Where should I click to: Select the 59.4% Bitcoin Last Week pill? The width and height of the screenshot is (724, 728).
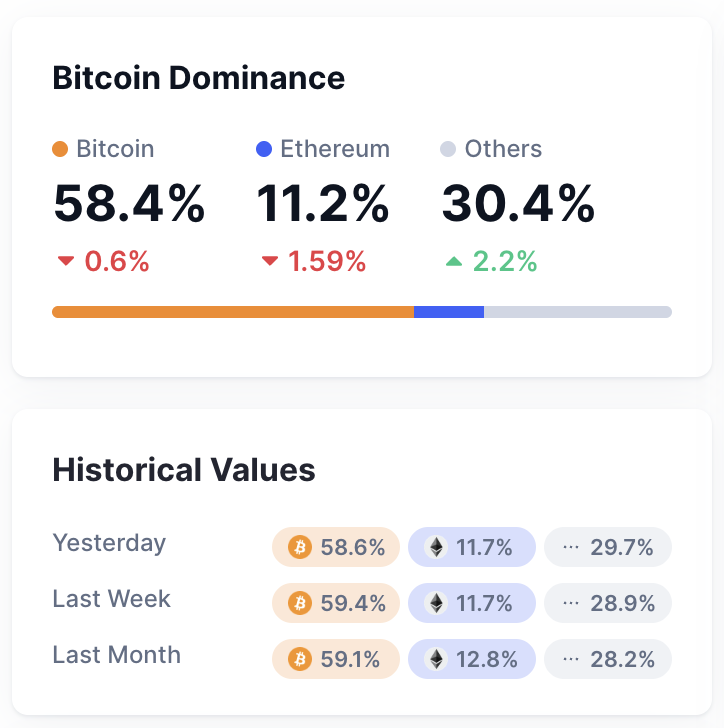[336, 603]
